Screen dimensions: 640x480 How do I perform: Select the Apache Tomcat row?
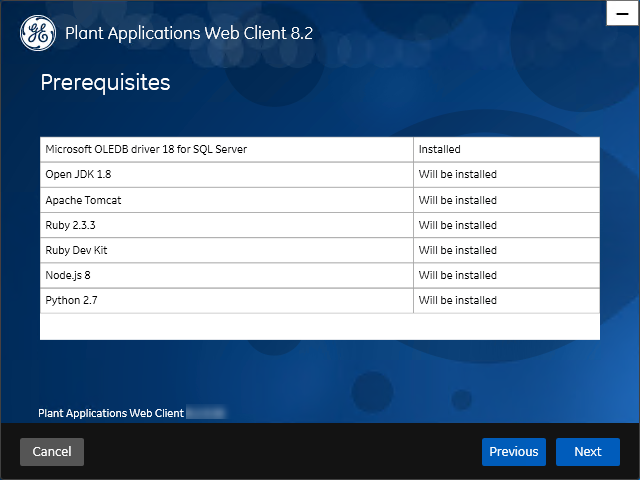tap(320, 200)
